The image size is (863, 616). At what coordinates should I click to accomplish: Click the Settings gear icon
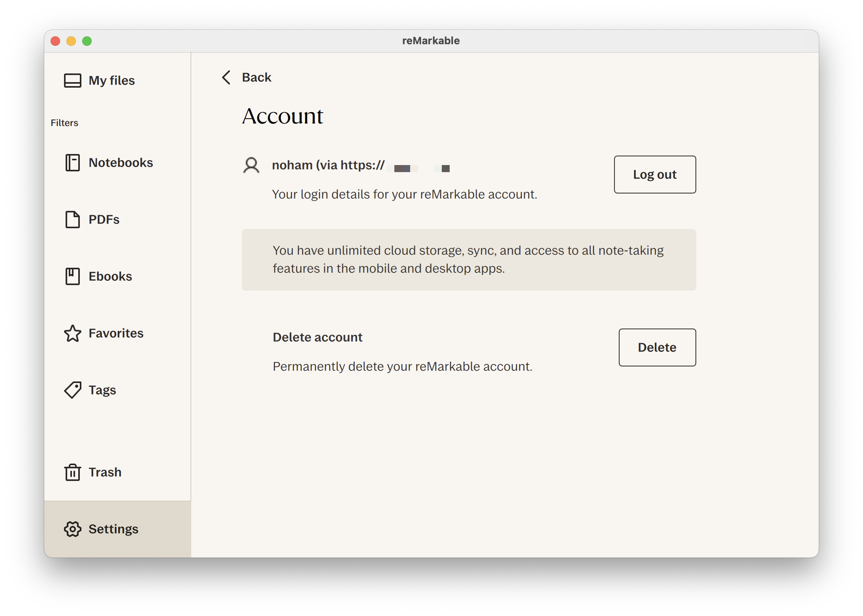(72, 529)
